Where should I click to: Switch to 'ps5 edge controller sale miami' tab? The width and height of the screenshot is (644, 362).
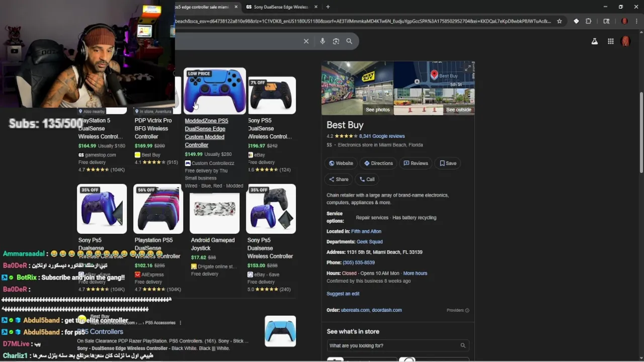pyautogui.click(x=203, y=7)
